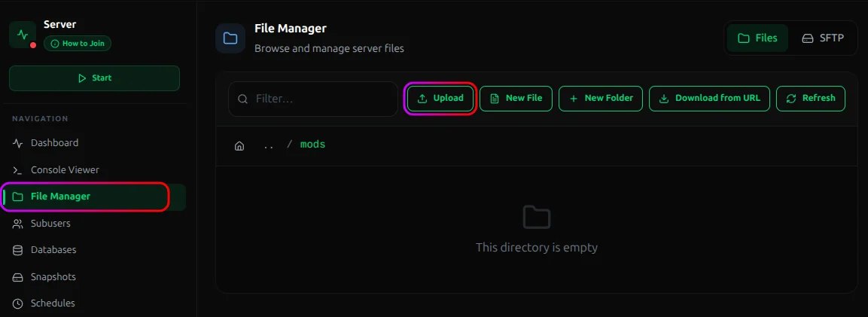868x317 pixels.
Task: Click the magnifier icon in Filter field
Action: [x=242, y=99]
